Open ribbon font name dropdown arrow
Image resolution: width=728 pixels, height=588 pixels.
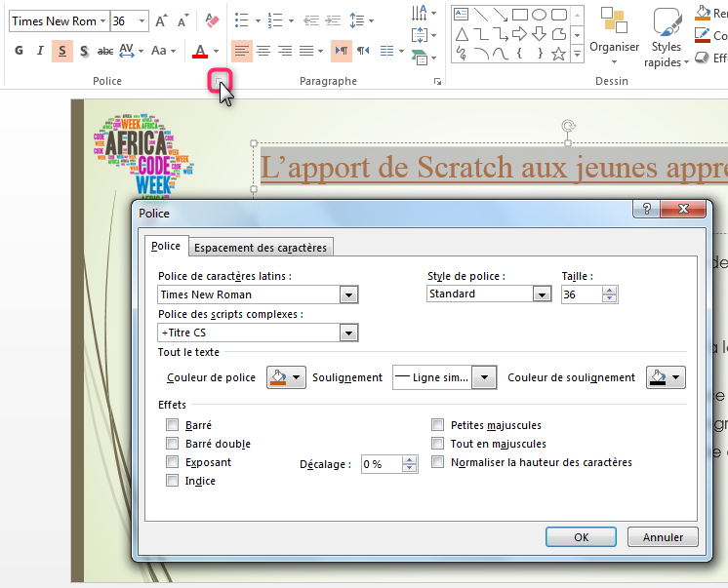tap(103, 20)
